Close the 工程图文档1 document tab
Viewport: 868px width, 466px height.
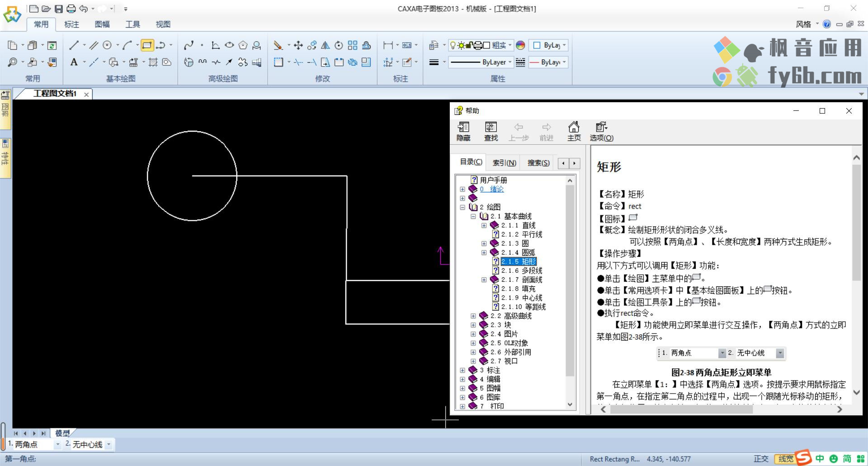pyautogui.click(x=86, y=95)
